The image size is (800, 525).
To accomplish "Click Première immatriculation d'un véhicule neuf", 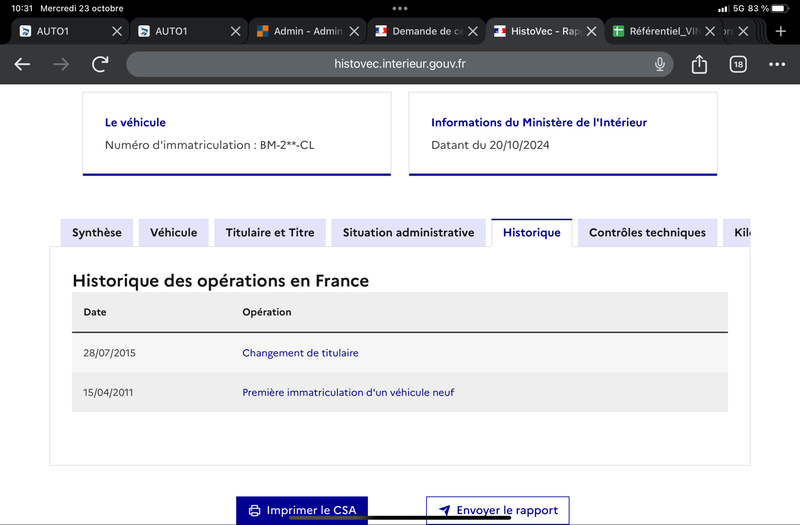I will pos(348,392).
